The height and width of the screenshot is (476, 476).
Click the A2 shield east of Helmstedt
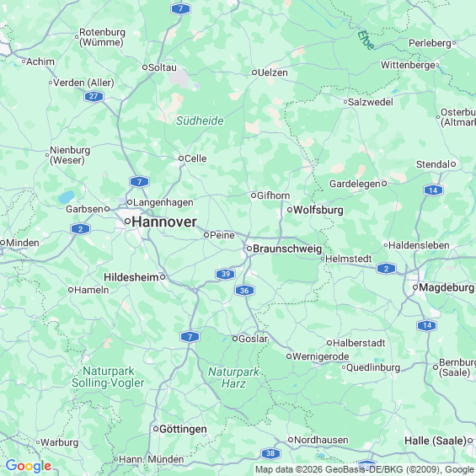point(386,269)
